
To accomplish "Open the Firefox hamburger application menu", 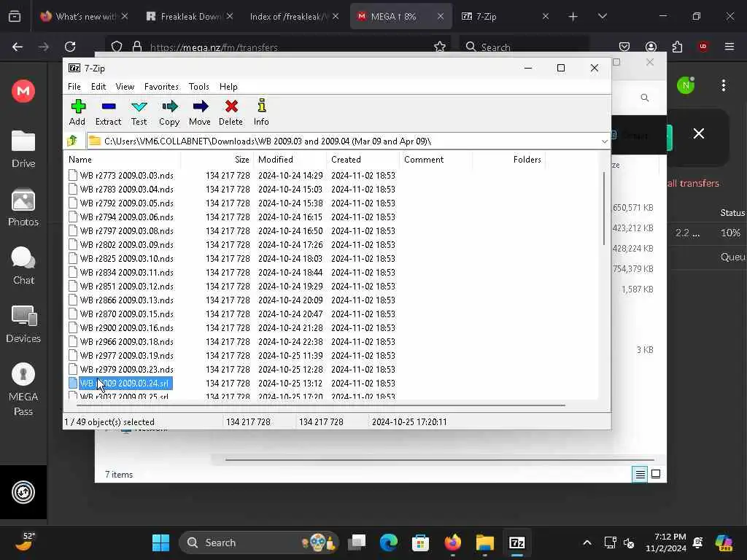I will pos(729,47).
